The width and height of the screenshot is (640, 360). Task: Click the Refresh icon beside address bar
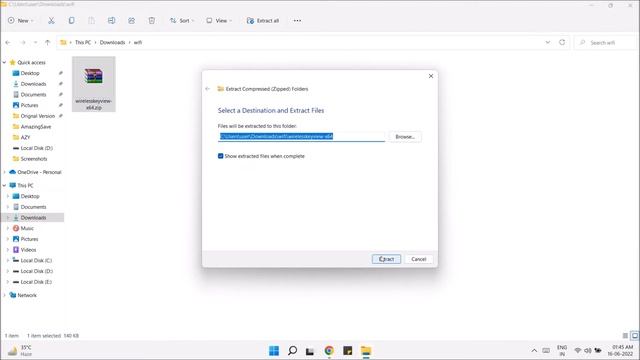point(562,42)
